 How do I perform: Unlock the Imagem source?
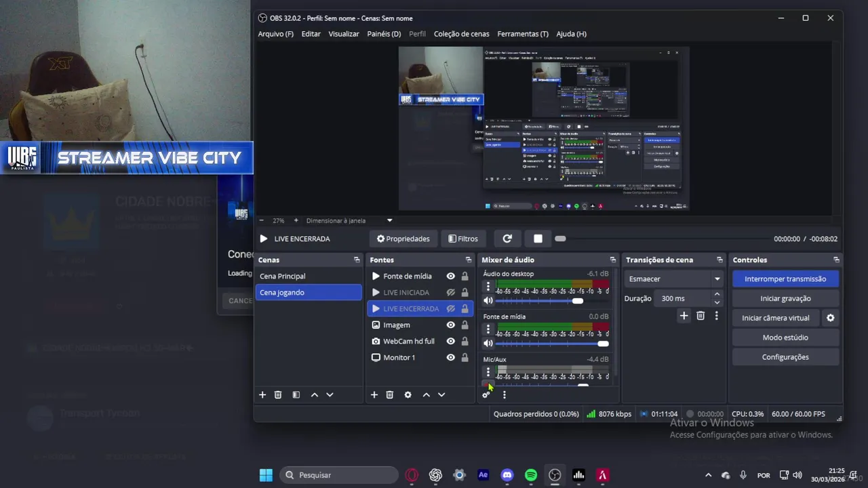coord(465,325)
